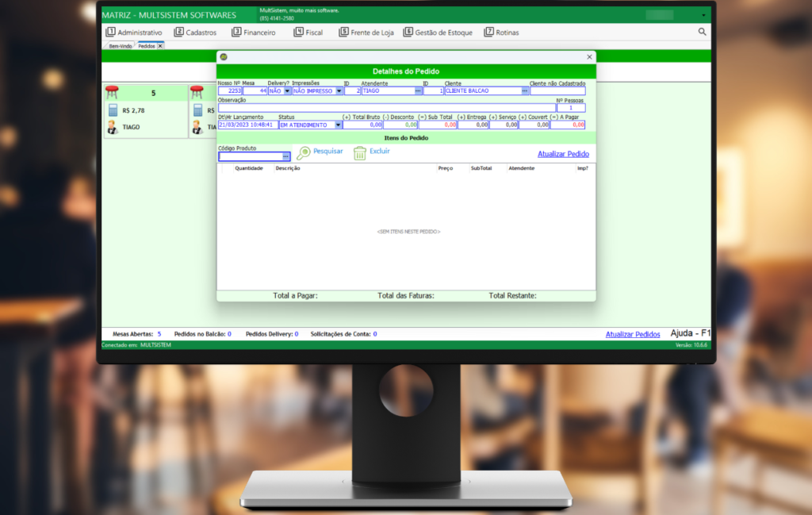This screenshot has width=812, height=515.
Task: Close the Pedidos tab
Action: tap(160, 46)
